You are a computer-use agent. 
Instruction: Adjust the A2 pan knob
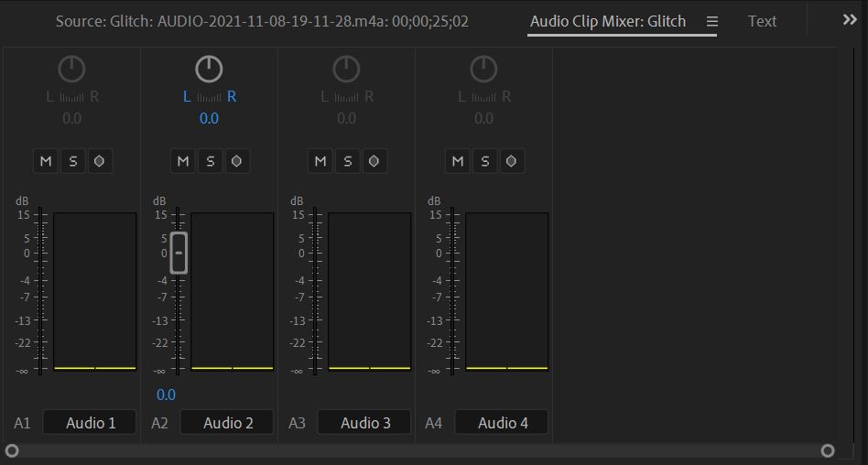[x=209, y=69]
